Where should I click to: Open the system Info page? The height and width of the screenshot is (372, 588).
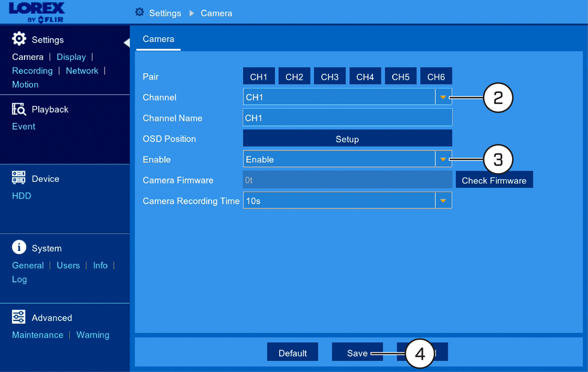click(100, 265)
